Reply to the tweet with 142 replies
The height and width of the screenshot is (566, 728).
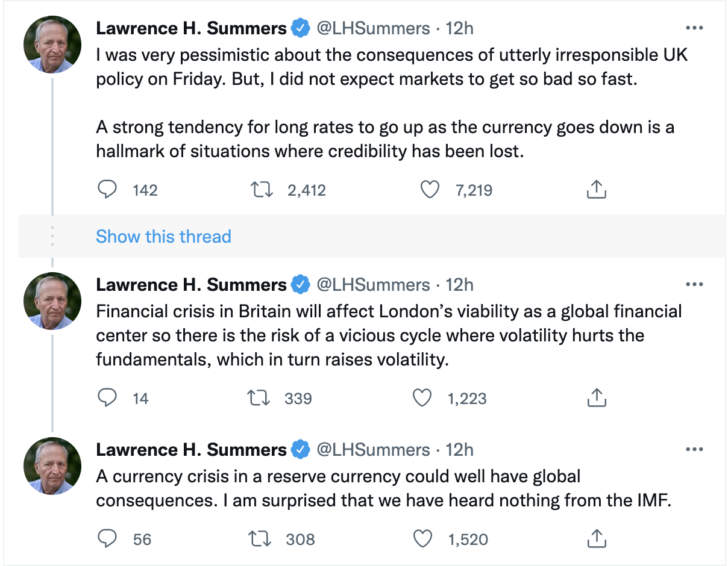point(107,190)
